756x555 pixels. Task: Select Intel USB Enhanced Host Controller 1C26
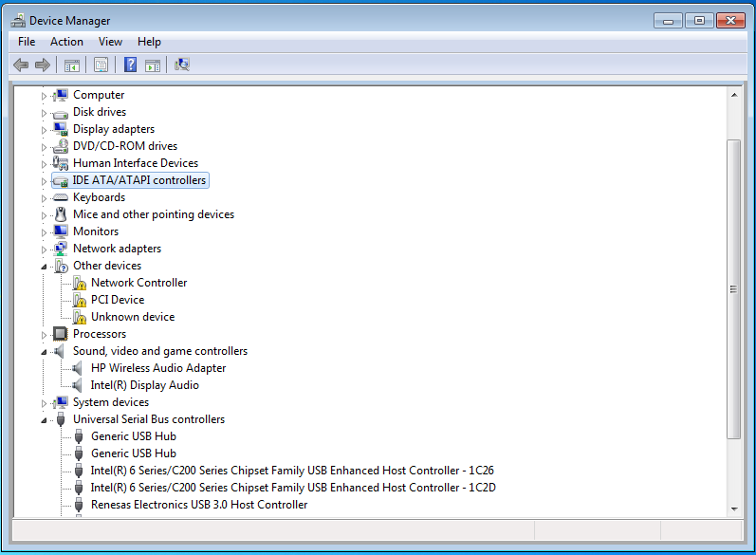click(x=292, y=471)
